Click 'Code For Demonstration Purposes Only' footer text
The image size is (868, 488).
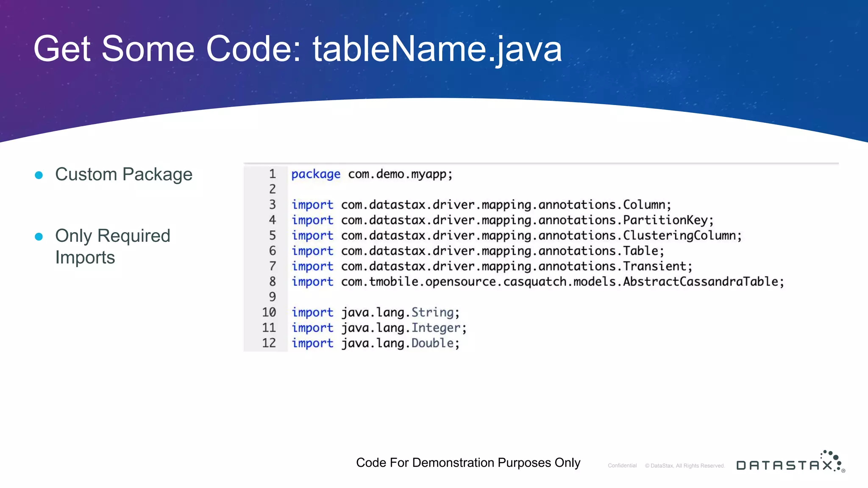(468, 463)
